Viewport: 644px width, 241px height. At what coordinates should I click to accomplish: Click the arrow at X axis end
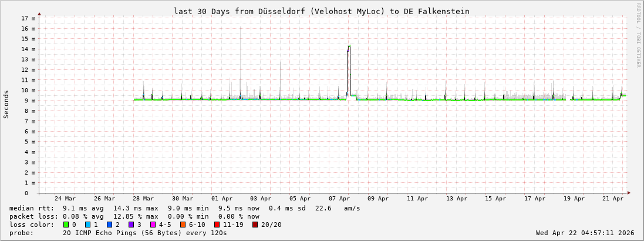pyautogui.click(x=628, y=193)
